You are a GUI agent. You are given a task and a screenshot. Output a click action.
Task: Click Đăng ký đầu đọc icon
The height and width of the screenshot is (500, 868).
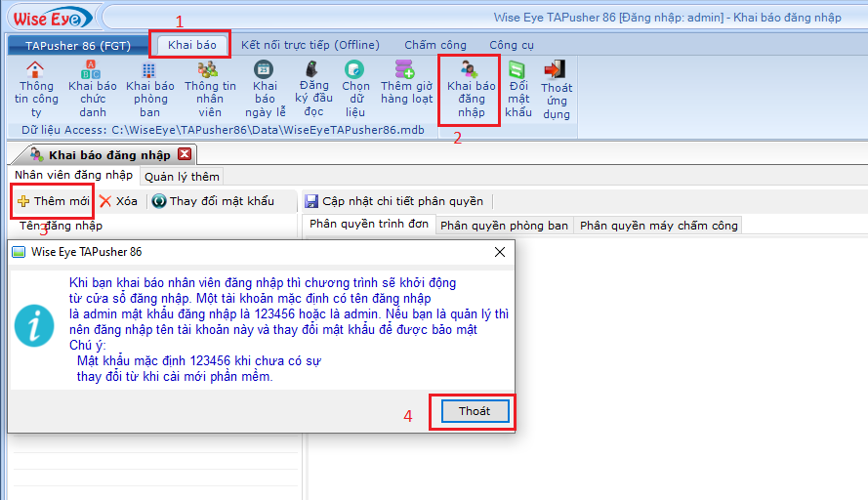coord(314,70)
